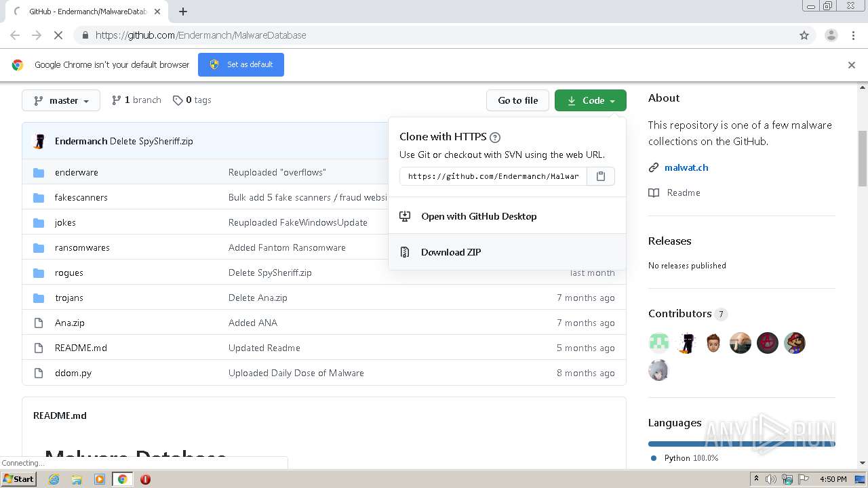868x488 pixels.
Task: Click the ddom.py file icon
Action: (x=39, y=373)
